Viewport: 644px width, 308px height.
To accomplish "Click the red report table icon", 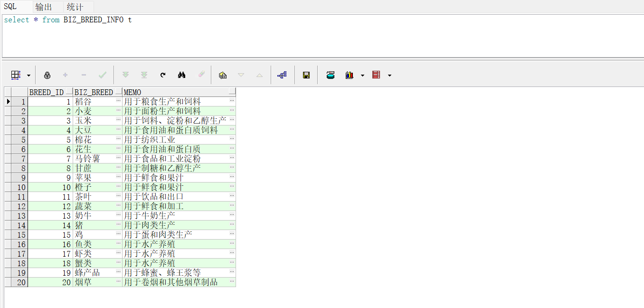I will click(376, 75).
